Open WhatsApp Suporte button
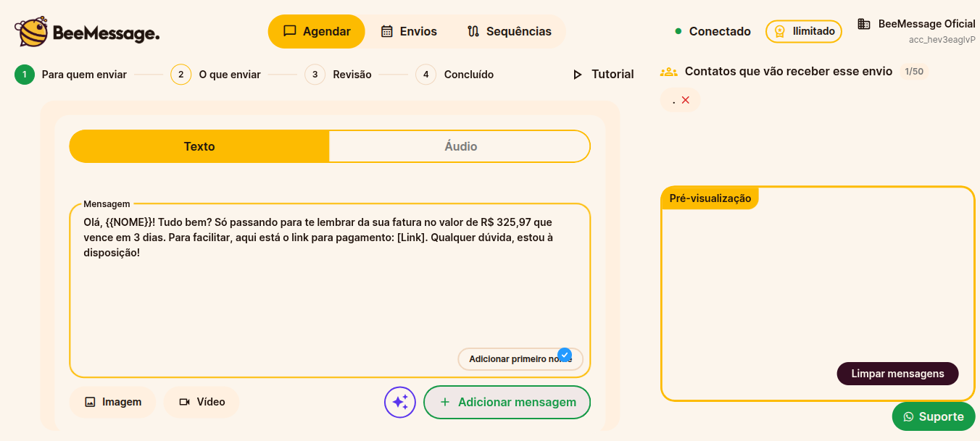 pyautogui.click(x=934, y=416)
